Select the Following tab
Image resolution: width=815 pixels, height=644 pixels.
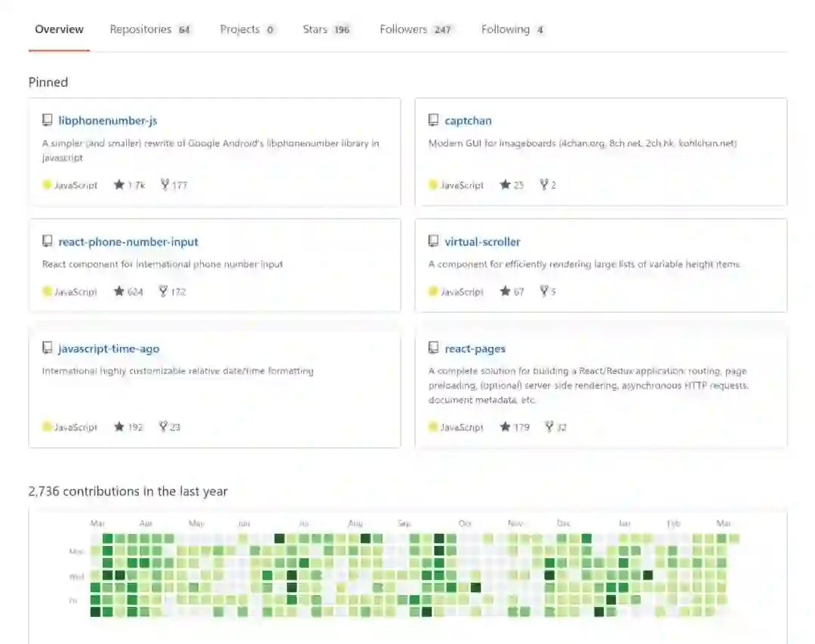(x=512, y=29)
